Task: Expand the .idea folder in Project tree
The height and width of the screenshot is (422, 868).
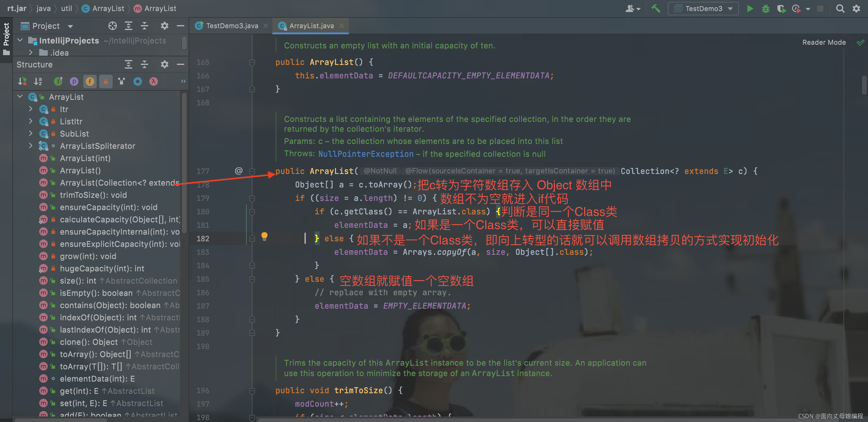Action: point(31,53)
